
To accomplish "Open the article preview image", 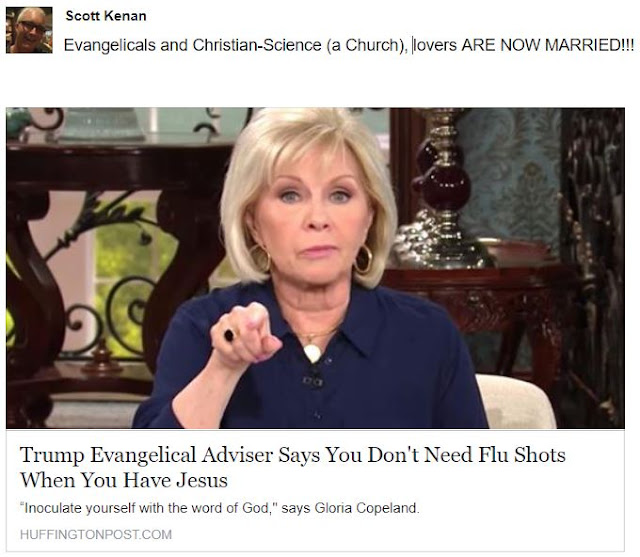I will (315, 268).
